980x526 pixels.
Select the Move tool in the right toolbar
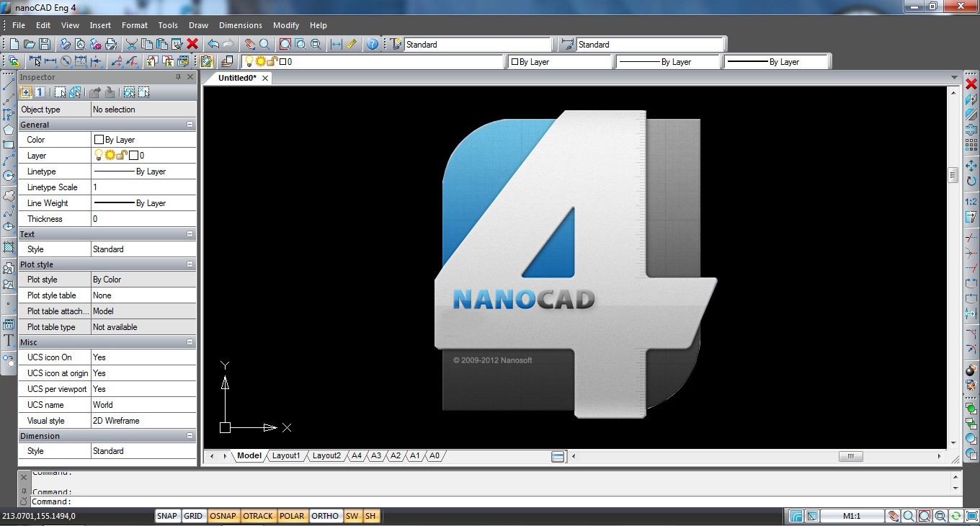tap(971, 166)
